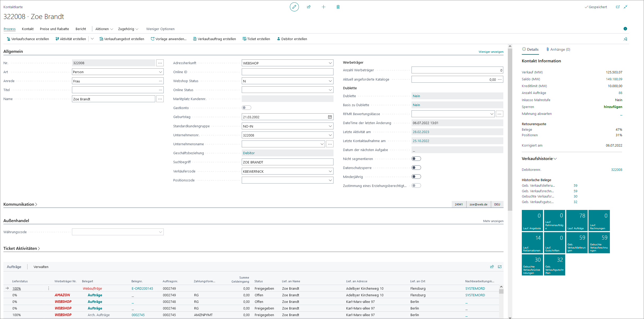Image resolution: width=644 pixels, height=319 pixels.
Task: Open the Nr. field ellipsis button
Action: pyautogui.click(x=160, y=63)
